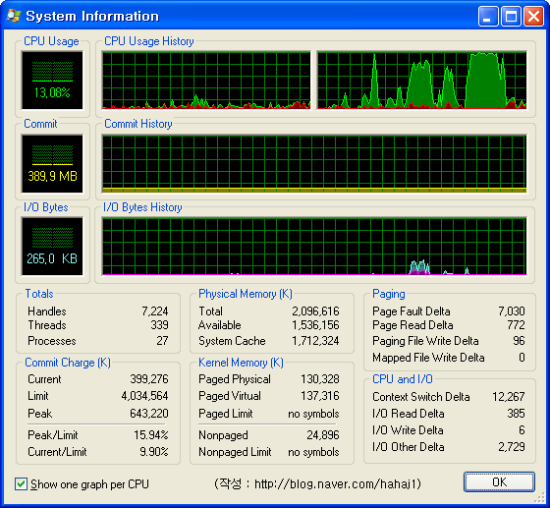The width and height of the screenshot is (550, 508).
Task: Click the second CPU usage history graph
Action: pos(422,80)
